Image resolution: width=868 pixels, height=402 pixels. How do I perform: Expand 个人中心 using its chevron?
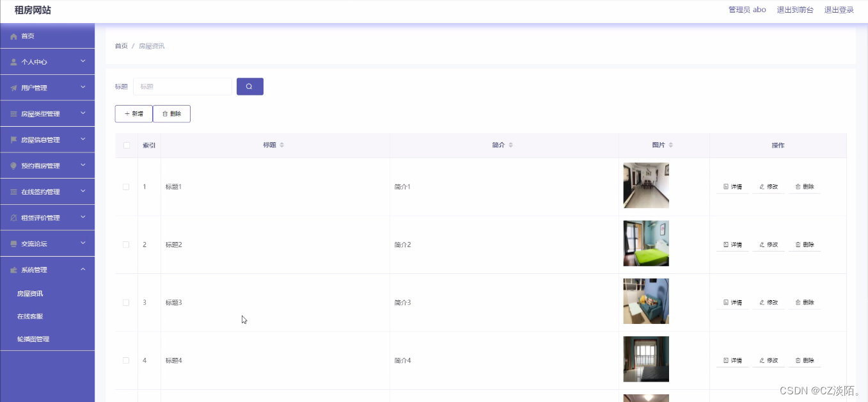point(83,61)
